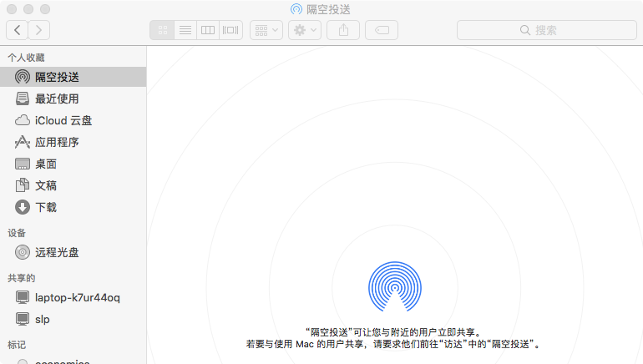643x364 pixels.
Task: Click the edit tags toolbar button
Action: (382, 30)
